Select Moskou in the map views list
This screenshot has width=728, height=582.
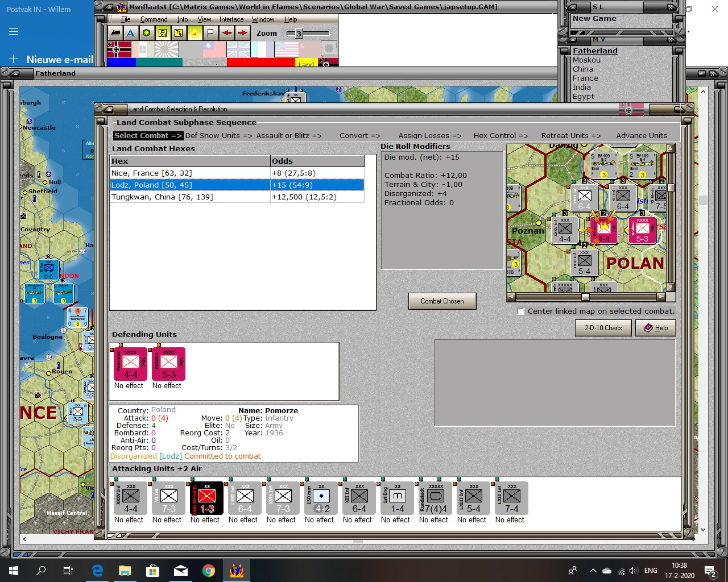[x=586, y=60]
